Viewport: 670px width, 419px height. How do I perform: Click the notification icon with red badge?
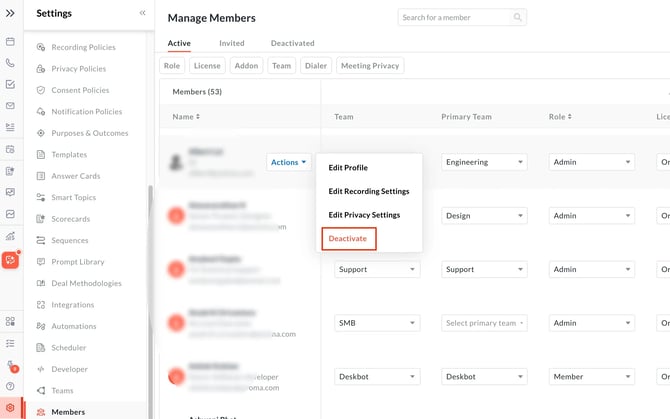[x=12, y=366]
